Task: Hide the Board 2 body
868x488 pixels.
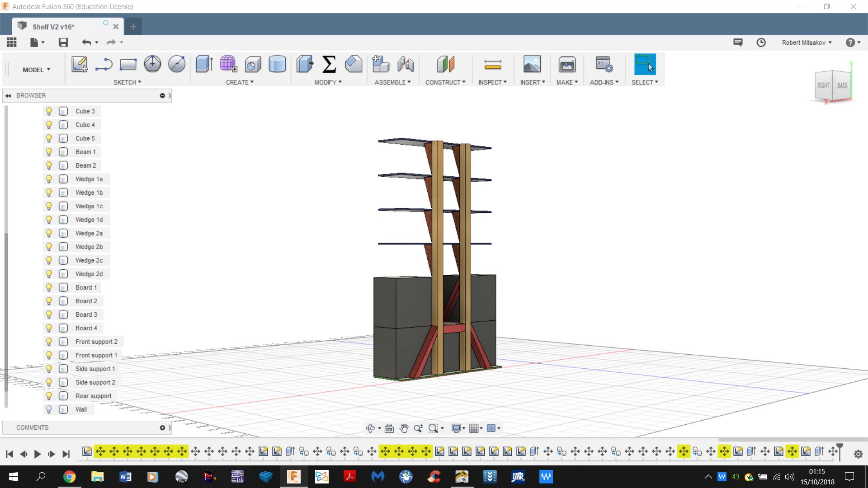Action: point(49,301)
